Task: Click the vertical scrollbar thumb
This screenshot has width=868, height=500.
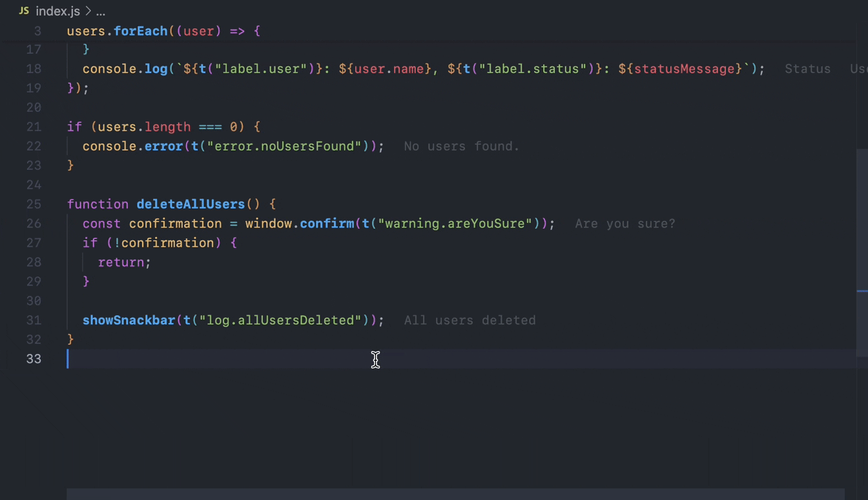Action: tap(862, 252)
